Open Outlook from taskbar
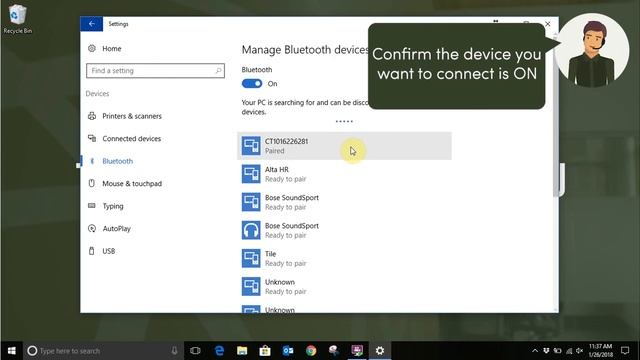Viewport: 640px width, 360px height. (x=288, y=351)
